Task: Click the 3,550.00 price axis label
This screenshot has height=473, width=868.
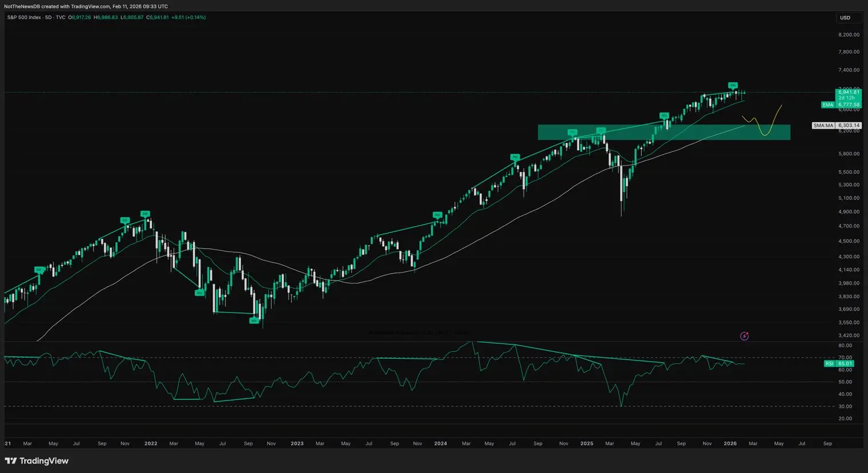Action: 849,323
